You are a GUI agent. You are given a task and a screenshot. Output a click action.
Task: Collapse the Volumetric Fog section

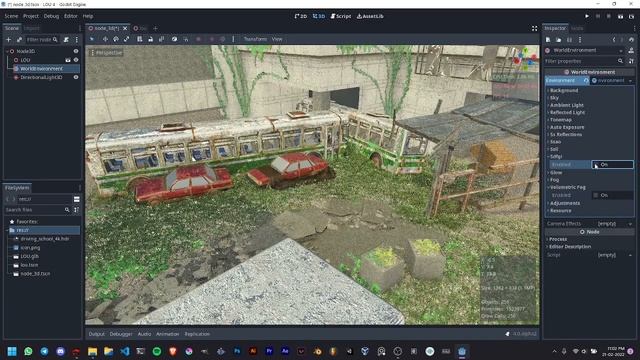567,187
